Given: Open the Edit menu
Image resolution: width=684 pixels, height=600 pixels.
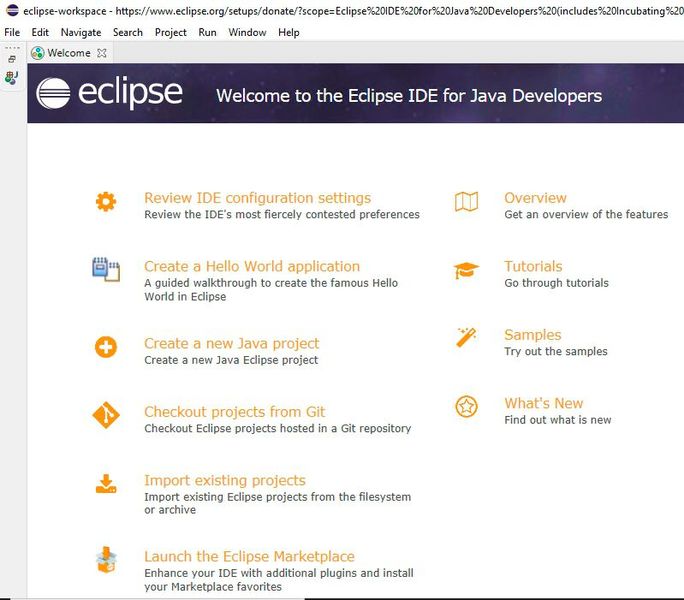Looking at the screenshot, I should click(40, 32).
